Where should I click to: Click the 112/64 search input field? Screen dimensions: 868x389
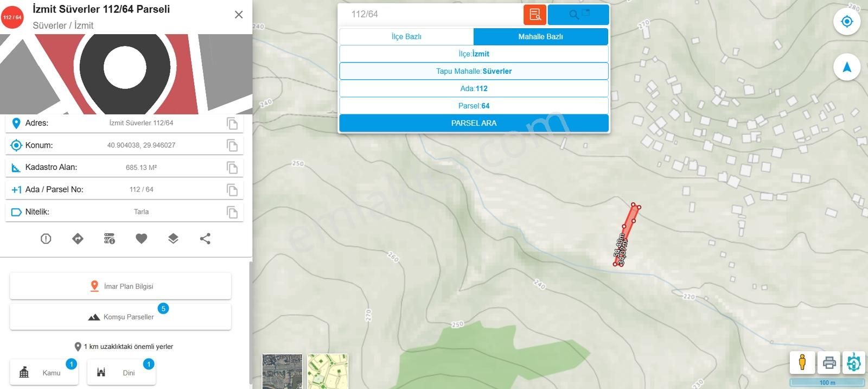pyautogui.click(x=431, y=15)
